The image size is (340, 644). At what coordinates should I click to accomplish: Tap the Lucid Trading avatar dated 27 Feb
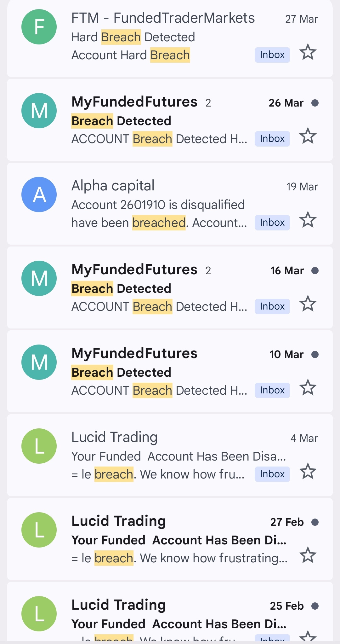(x=39, y=530)
